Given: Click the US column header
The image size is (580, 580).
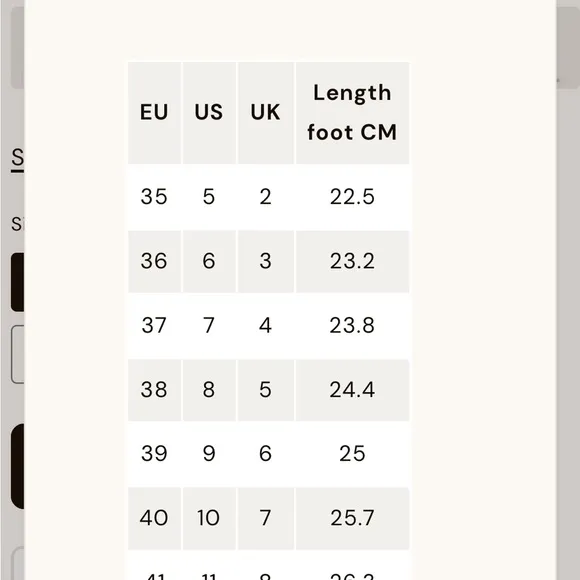Looking at the screenshot, I should tap(209, 112).
